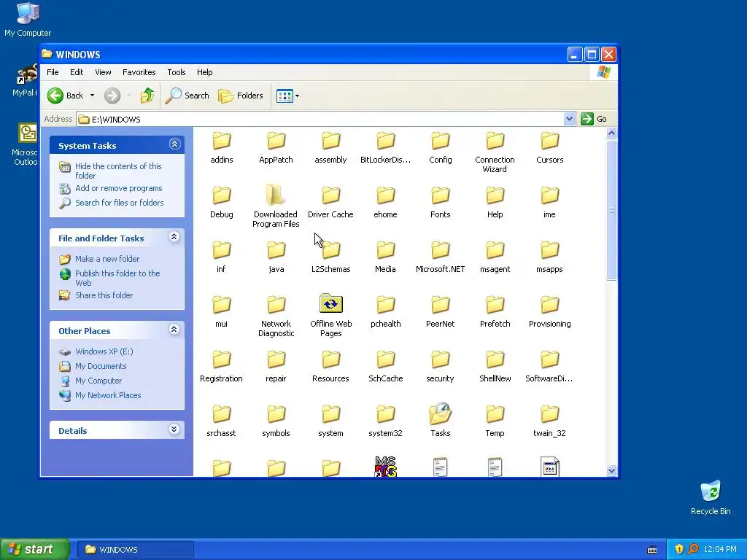Screen dimensions: 747x560
Task: Click the vertical scrollbar thumb
Action: [x=612, y=210]
